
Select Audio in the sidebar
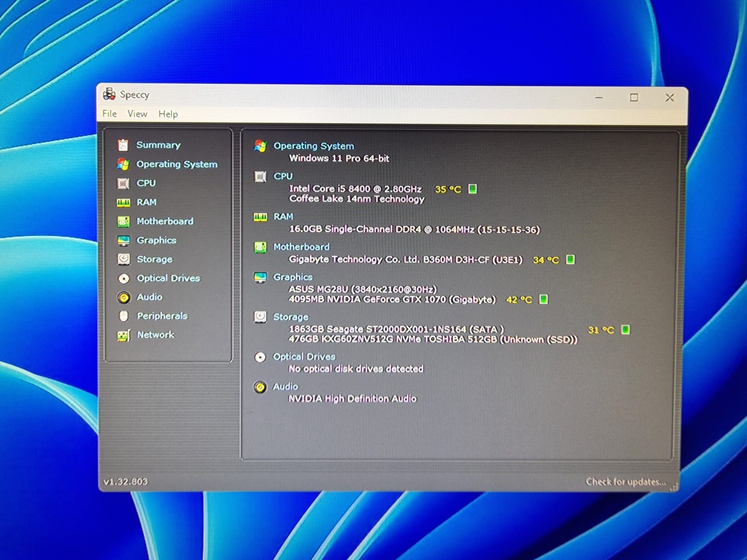pos(150,297)
